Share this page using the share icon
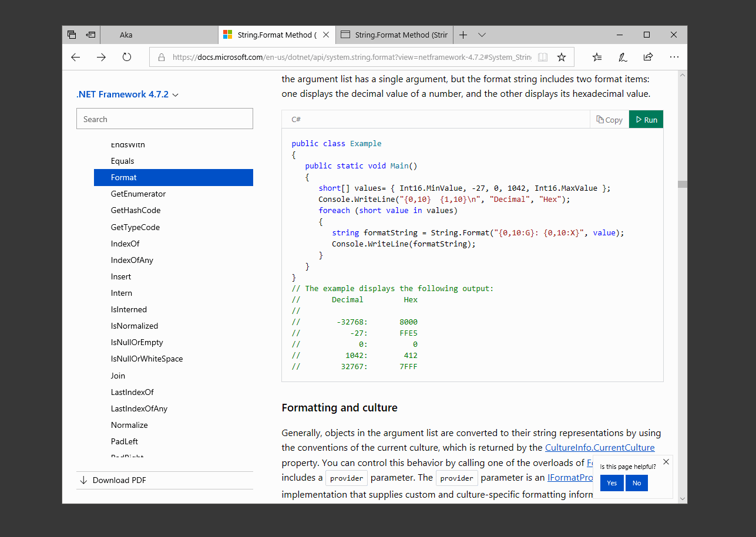This screenshot has width=756, height=537. tap(647, 57)
